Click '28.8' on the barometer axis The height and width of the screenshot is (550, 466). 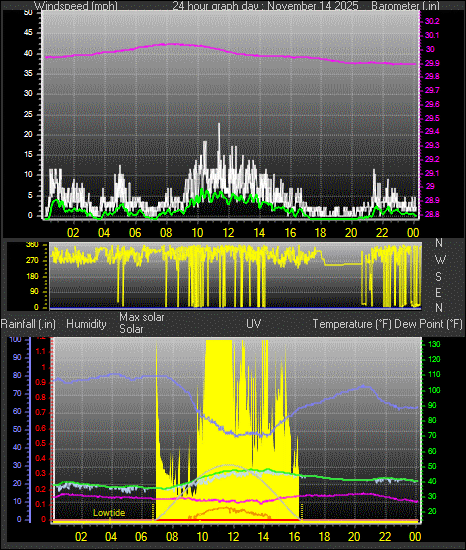pyautogui.click(x=432, y=214)
